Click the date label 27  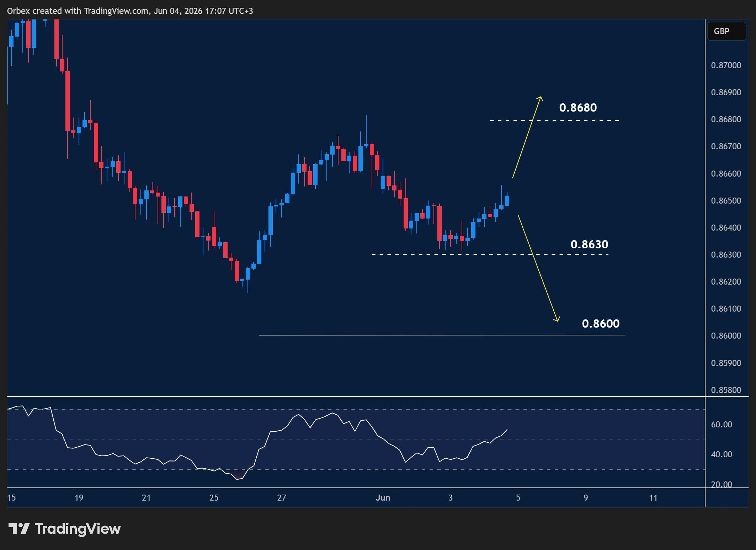(x=282, y=498)
